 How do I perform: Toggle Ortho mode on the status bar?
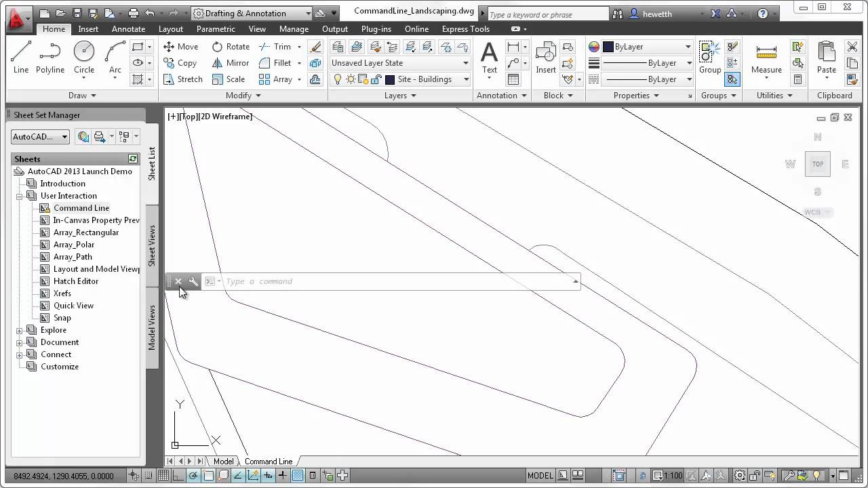(179, 476)
